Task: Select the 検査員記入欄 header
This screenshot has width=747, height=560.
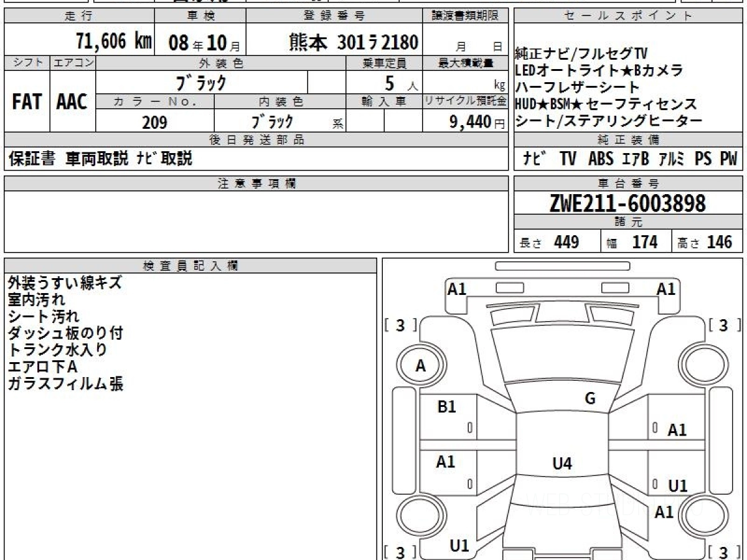Action: (x=190, y=266)
